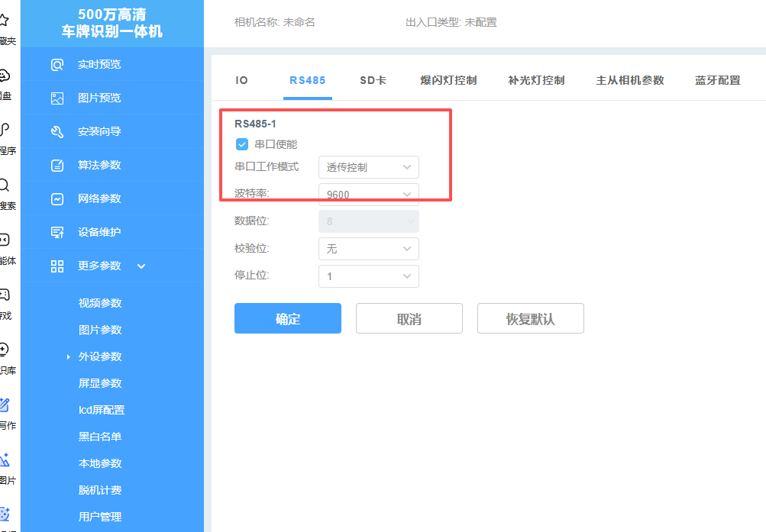
Task: Open the 波特率 9600 dropdown
Action: point(369,195)
